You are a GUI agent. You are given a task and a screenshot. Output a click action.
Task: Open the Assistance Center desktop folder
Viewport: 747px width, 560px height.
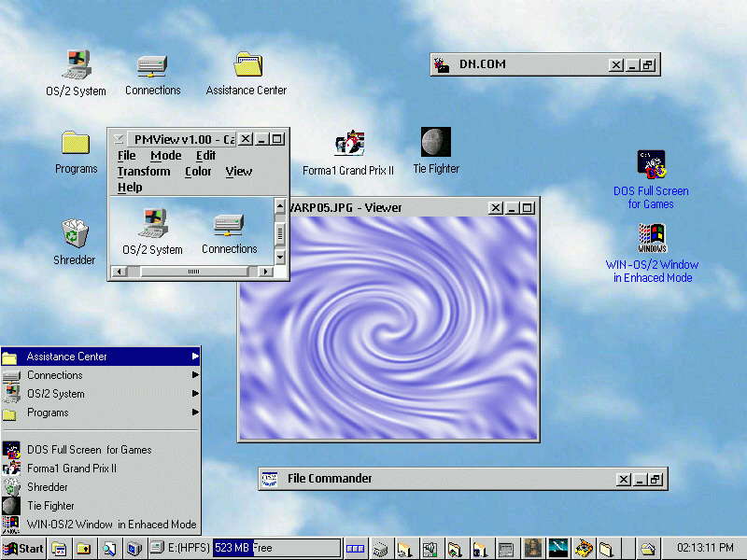[247, 65]
